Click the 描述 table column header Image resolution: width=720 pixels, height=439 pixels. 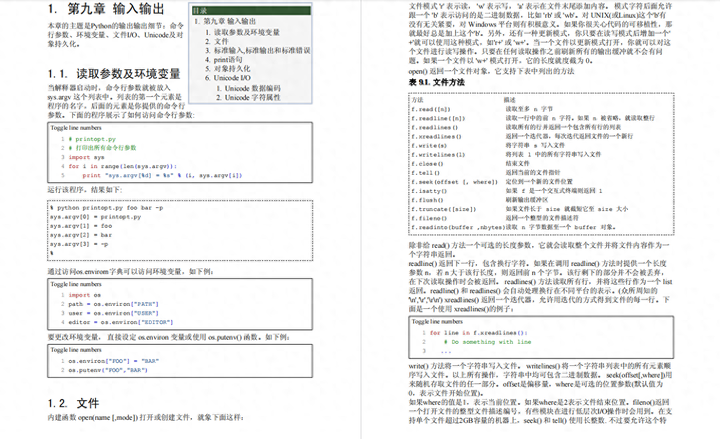point(510,100)
